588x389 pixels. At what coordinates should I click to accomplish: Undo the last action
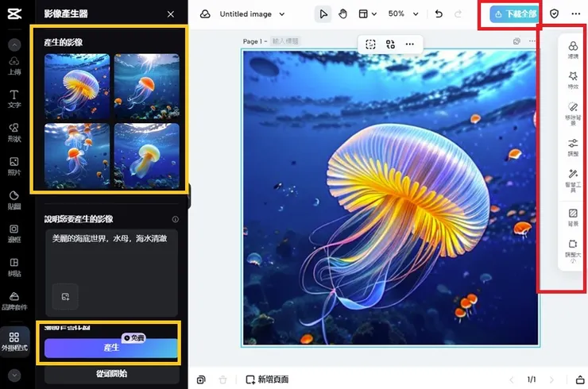pyautogui.click(x=439, y=14)
